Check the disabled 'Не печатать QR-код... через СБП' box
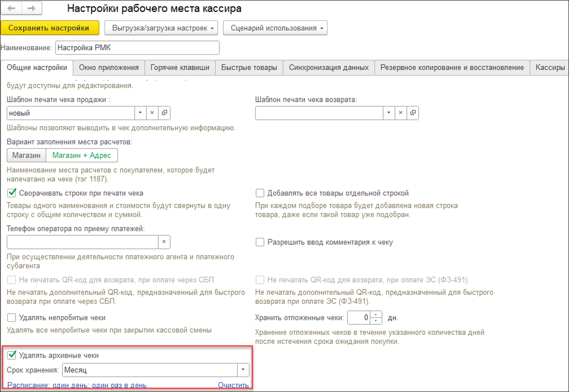This screenshot has width=569, height=392. coord(12,280)
